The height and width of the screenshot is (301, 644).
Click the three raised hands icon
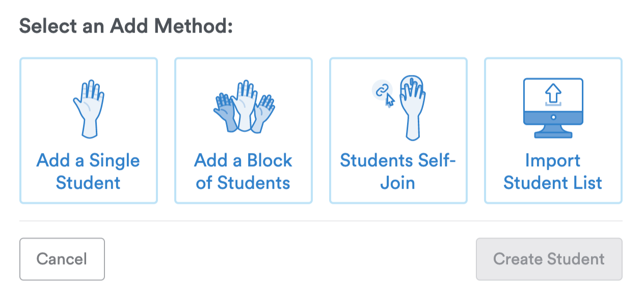(244, 107)
